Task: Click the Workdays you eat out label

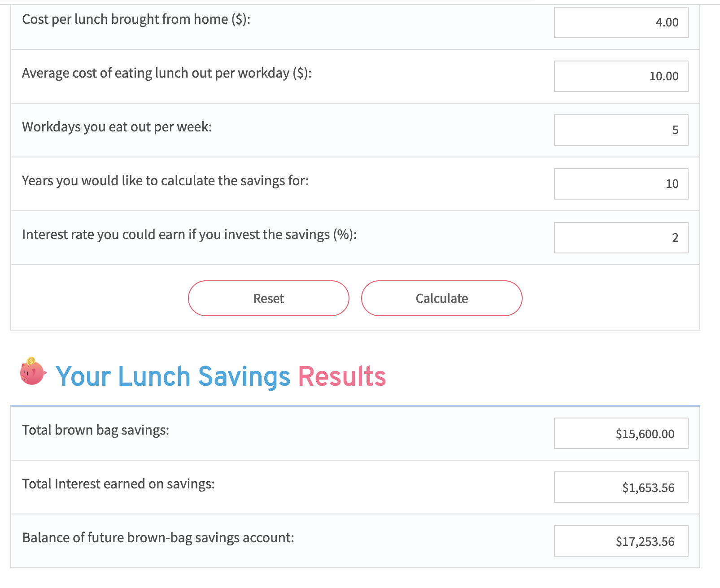Action: (118, 126)
